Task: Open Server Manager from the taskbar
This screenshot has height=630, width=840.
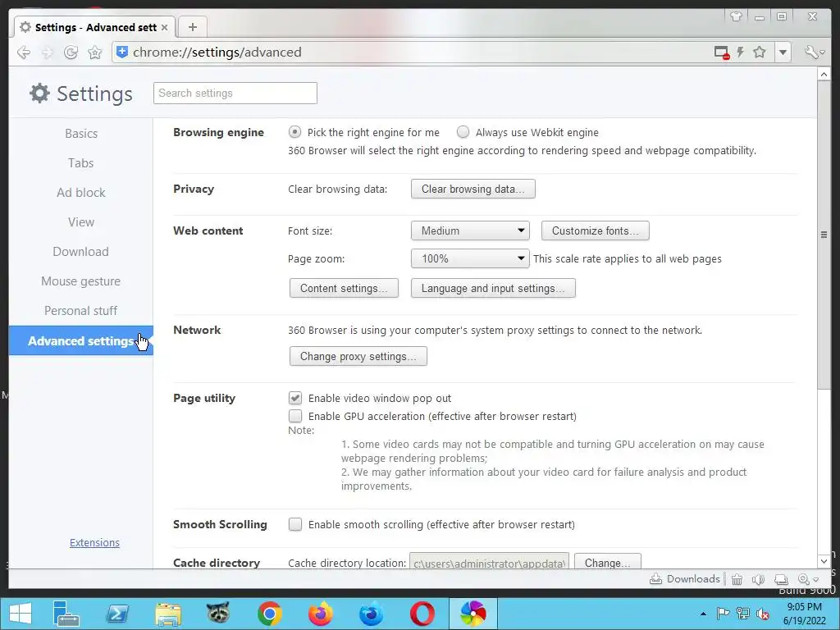Action: (66, 614)
